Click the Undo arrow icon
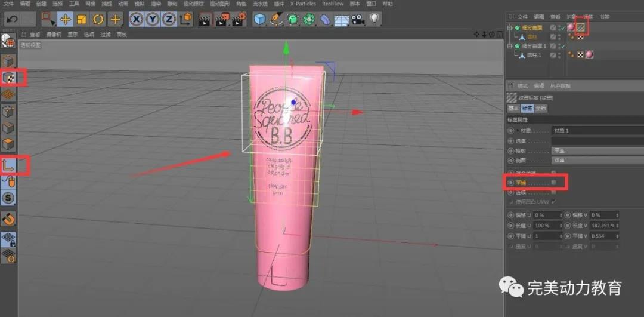Screen dimensions: 644x317 click(11, 19)
